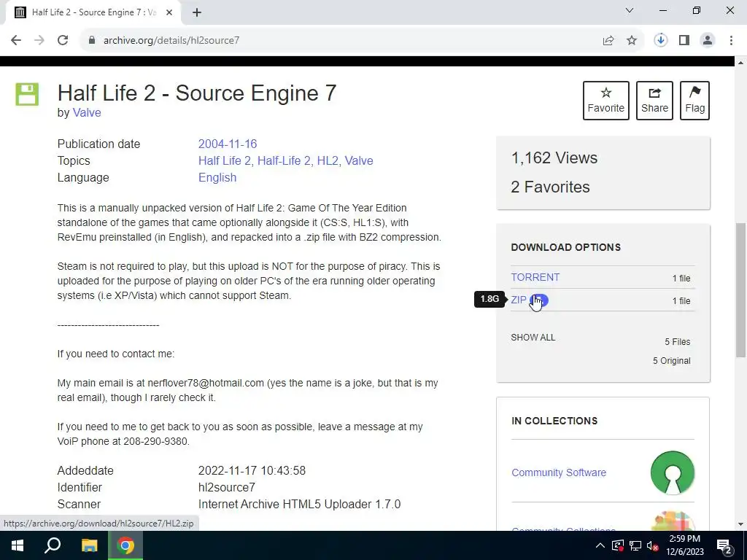The image size is (747, 560).
Task: Click the browser forward arrow
Action: click(39, 41)
